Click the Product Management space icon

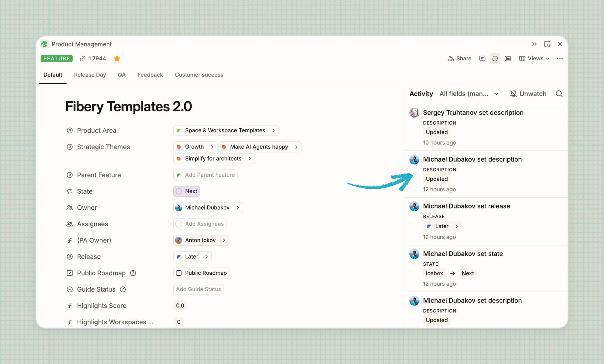[x=44, y=44]
